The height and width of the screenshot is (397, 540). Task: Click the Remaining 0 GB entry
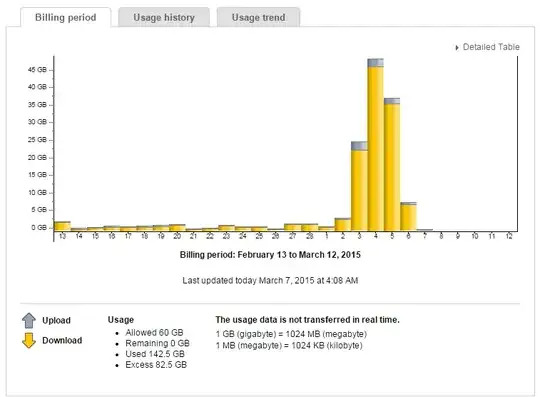(x=157, y=343)
